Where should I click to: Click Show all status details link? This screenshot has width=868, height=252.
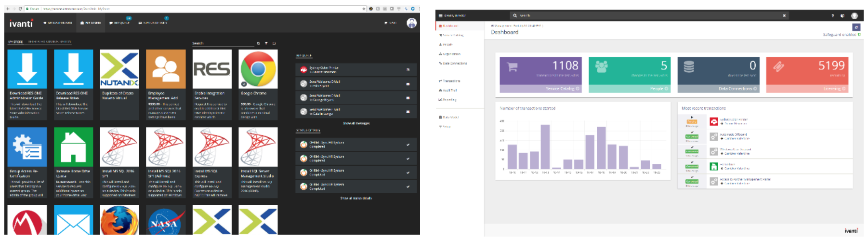[x=356, y=198]
